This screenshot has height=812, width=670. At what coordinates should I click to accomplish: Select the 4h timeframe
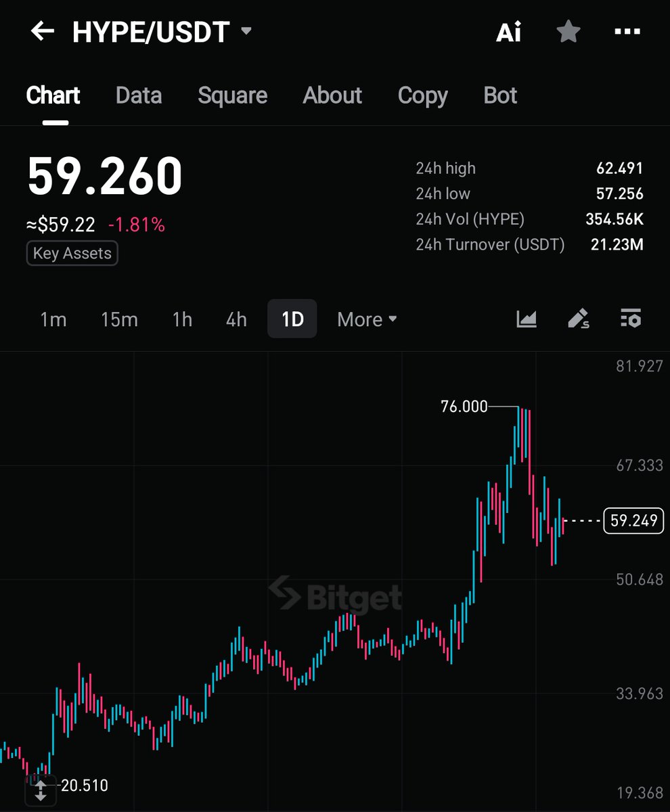pyautogui.click(x=236, y=319)
